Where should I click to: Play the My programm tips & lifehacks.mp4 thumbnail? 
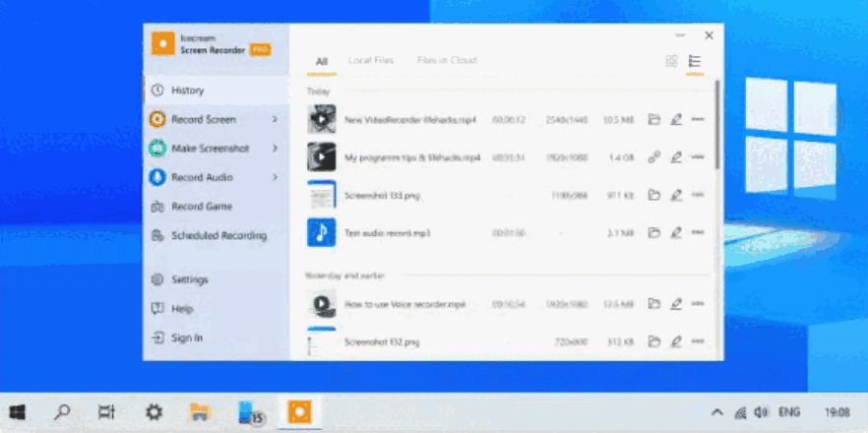tap(322, 156)
